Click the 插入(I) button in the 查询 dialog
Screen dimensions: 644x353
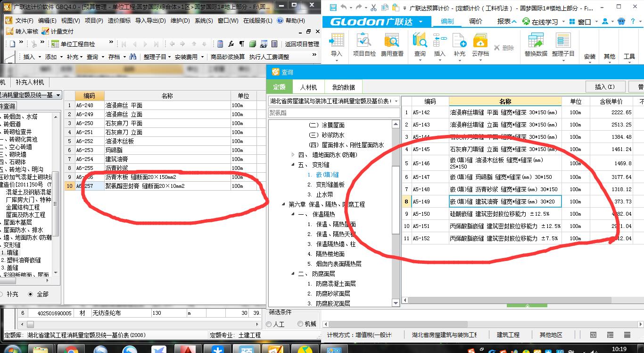pos(605,87)
